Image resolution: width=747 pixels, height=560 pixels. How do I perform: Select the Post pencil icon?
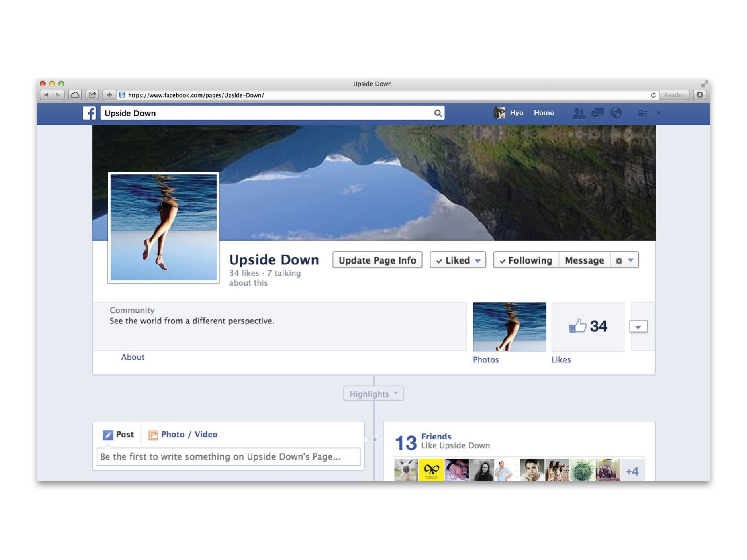tap(108, 435)
